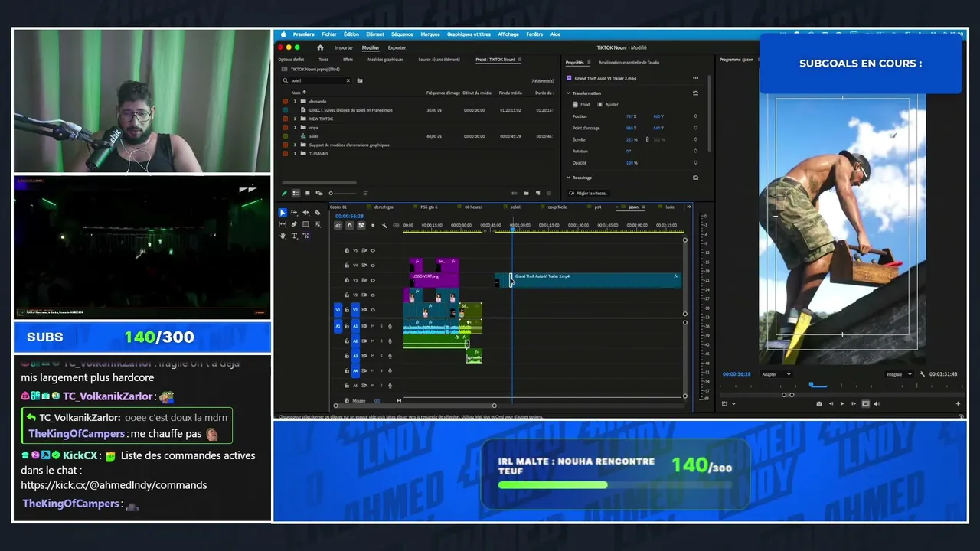Open the Fichier menu

[329, 34]
